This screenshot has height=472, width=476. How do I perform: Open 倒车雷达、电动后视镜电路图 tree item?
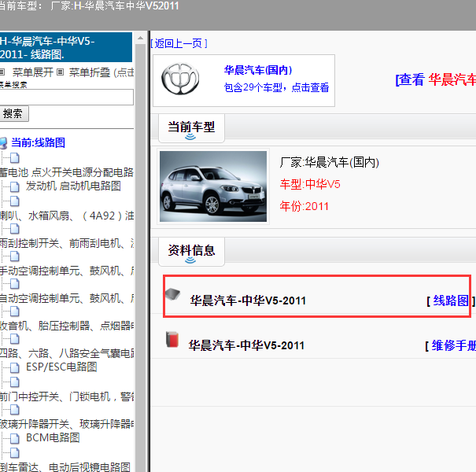click(x=65, y=466)
